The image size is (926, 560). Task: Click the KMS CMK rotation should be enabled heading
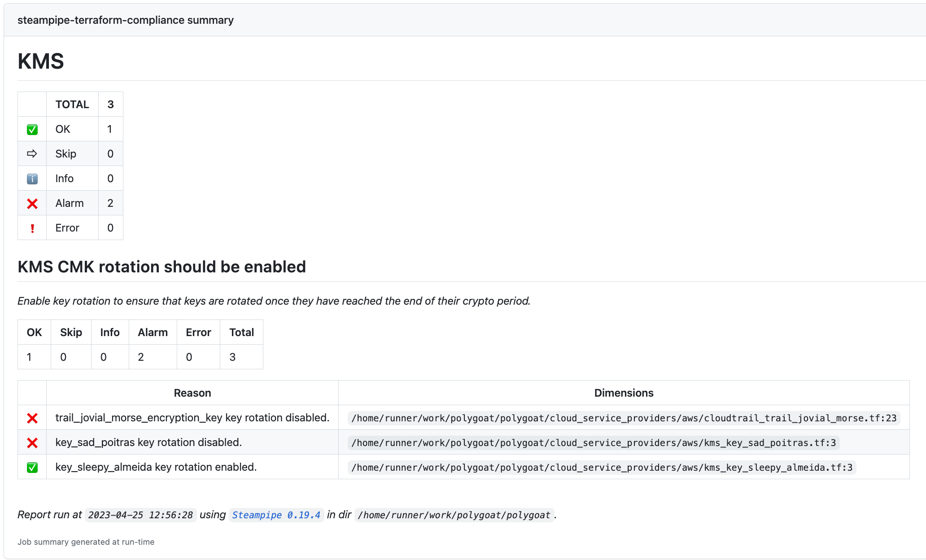click(162, 267)
